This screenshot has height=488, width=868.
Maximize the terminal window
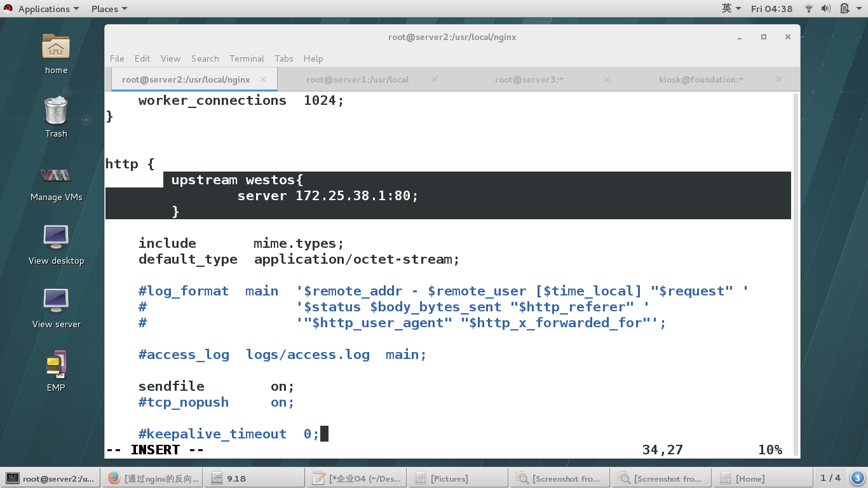pos(764,37)
